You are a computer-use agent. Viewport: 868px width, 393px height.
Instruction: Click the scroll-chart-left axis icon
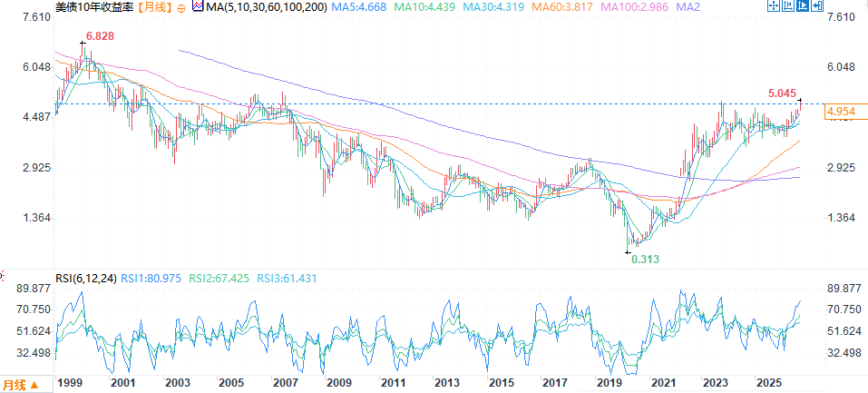pos(788,5)
